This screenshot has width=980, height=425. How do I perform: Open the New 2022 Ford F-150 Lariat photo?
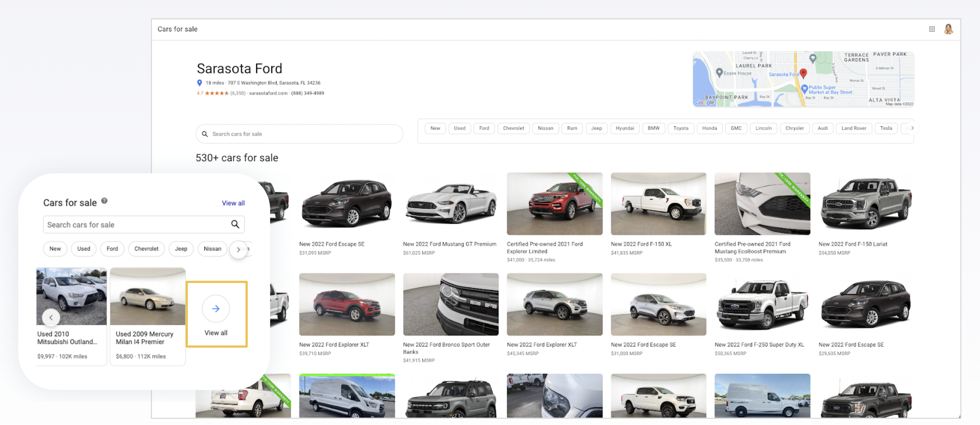click(x=866, y=204)
